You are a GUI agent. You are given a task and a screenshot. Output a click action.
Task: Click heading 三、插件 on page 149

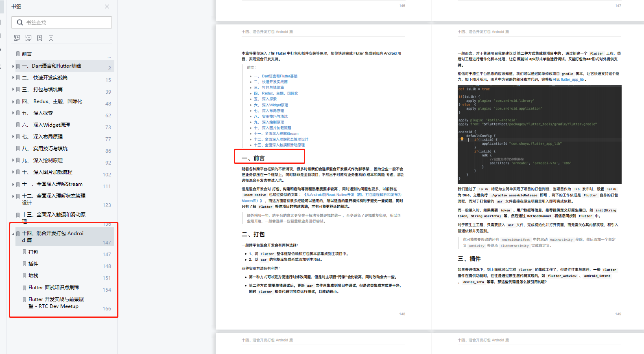(x=469, y=259)
